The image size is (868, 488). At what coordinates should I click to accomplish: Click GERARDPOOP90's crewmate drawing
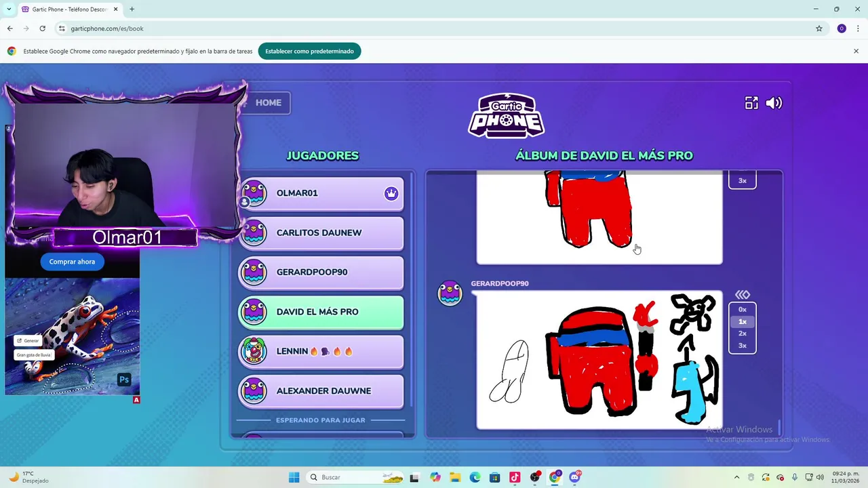coord(599,360)
